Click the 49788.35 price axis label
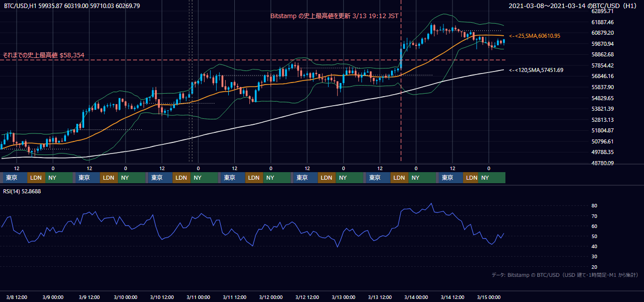Viewport: 644px width, 302px height. pos(602,152)
